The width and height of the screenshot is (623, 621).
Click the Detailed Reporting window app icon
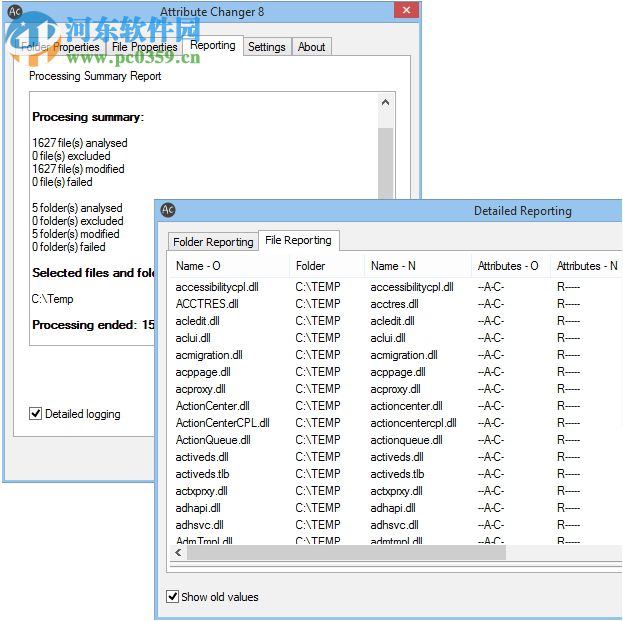pos(168,210)
